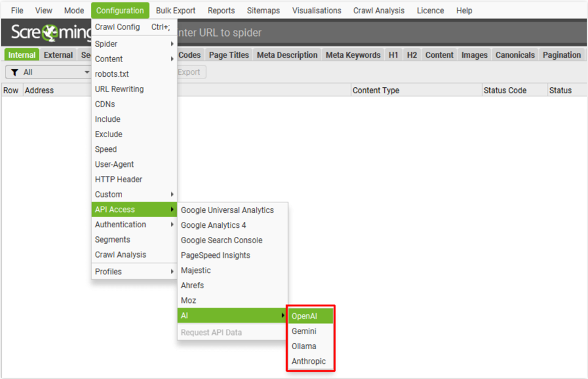588x379 pixels.
Task: Select Speed menu entry
Action: click(x=134, y=149)
